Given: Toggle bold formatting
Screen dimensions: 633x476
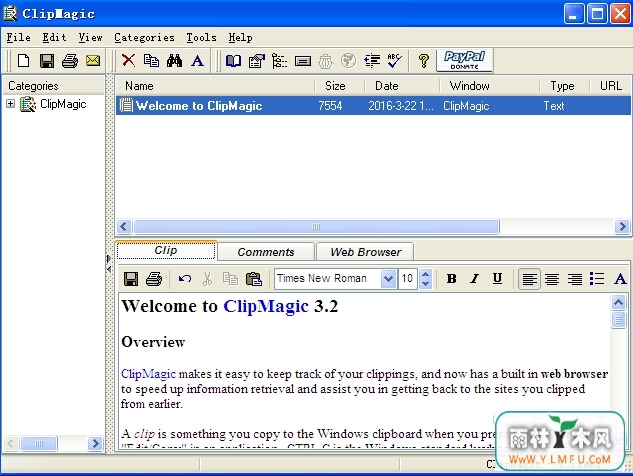Looking at the screenshot, I should 451,279.
